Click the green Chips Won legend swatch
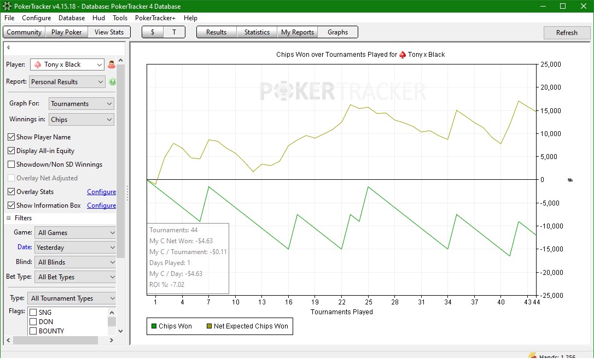Viewport: 594px width, 364px height. coord(154,326)
